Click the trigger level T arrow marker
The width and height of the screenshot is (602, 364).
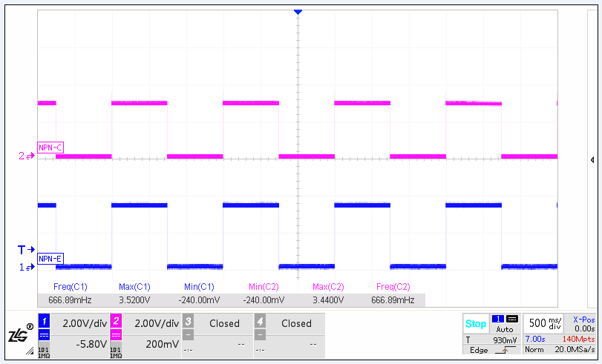[x=26, y=249]
